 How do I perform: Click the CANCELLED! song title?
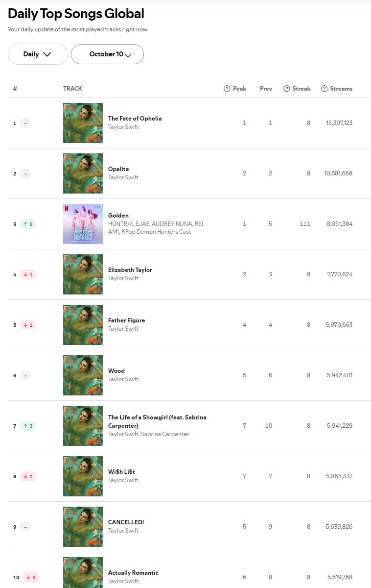pyautogui.click(x=126, y=522)
